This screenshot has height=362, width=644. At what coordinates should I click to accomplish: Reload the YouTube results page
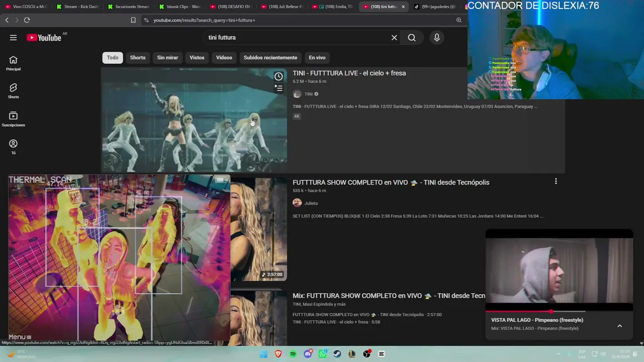click(27, 20)
